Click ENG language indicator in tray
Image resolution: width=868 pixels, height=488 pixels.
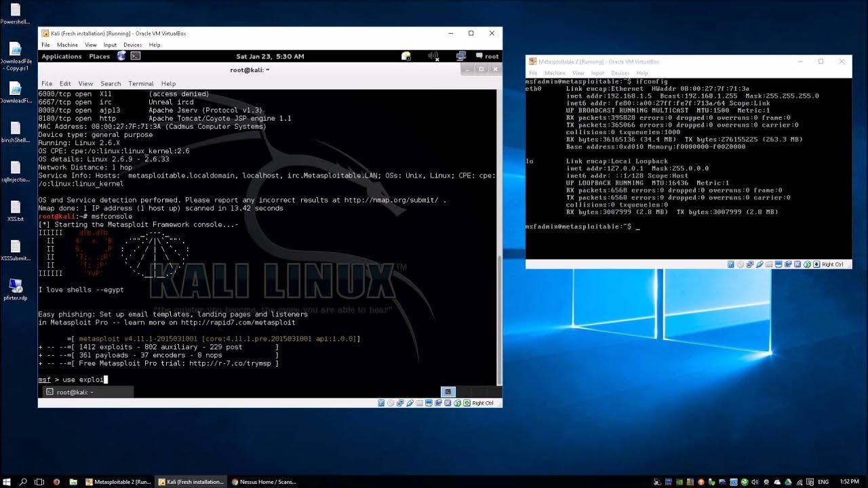(823, 482)
